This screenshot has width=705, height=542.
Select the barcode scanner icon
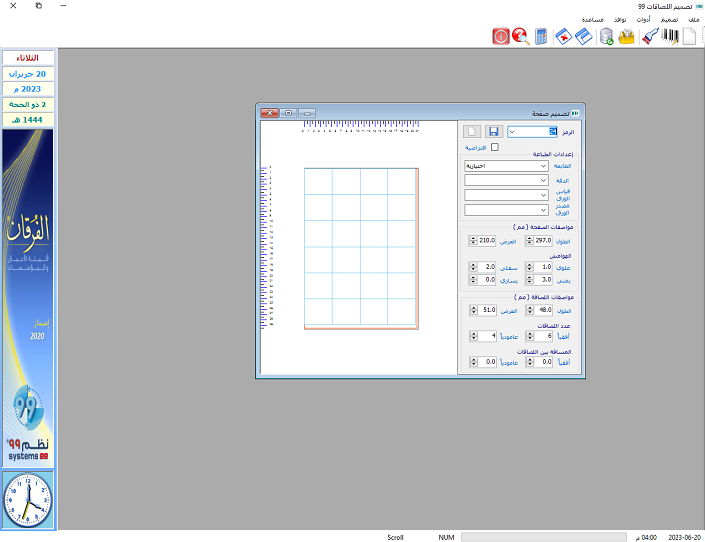pyautogui.click(x=649, y=37)
